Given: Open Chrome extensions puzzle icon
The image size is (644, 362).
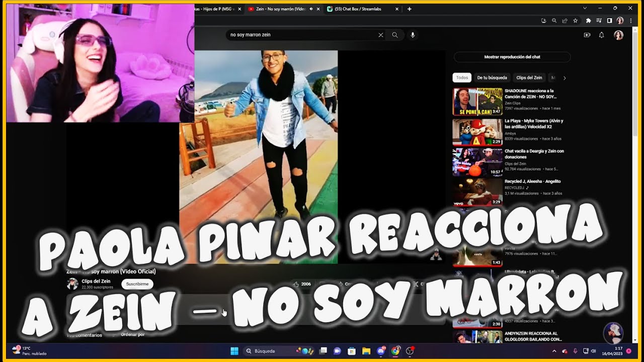Looking at the screenshot, I should point(588,21).
